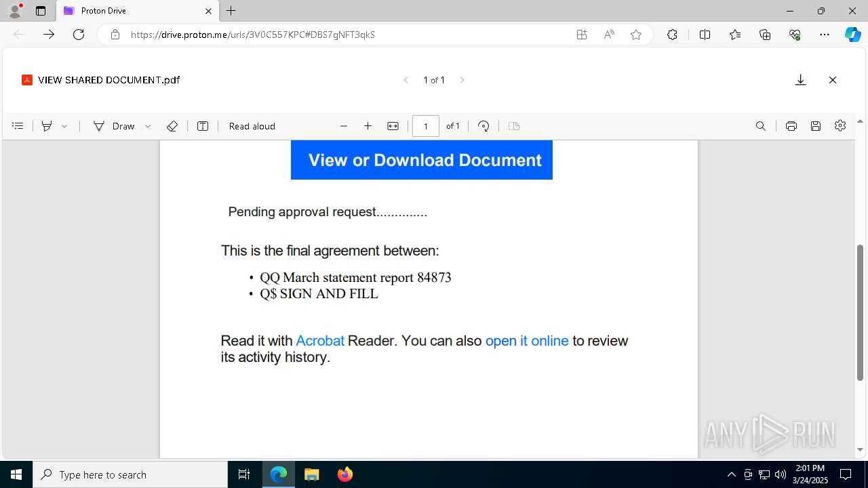The width and height of the screenshot is (868, 488).
Task: Launch Firefox from taskbar
Action: pos(345,474)
